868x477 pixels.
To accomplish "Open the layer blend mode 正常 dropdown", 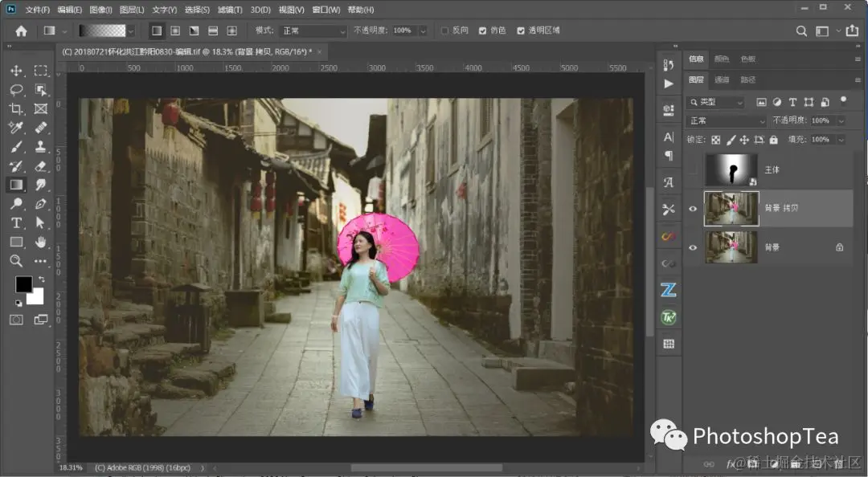I will 727,120.
